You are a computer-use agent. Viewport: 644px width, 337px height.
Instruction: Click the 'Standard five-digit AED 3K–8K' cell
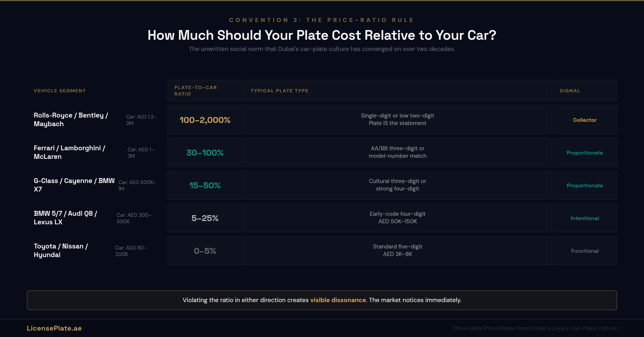(397, 250)
